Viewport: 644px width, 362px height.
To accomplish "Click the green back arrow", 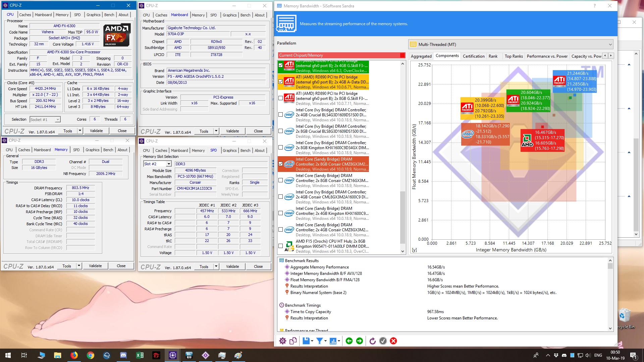I will click(349, 341).
